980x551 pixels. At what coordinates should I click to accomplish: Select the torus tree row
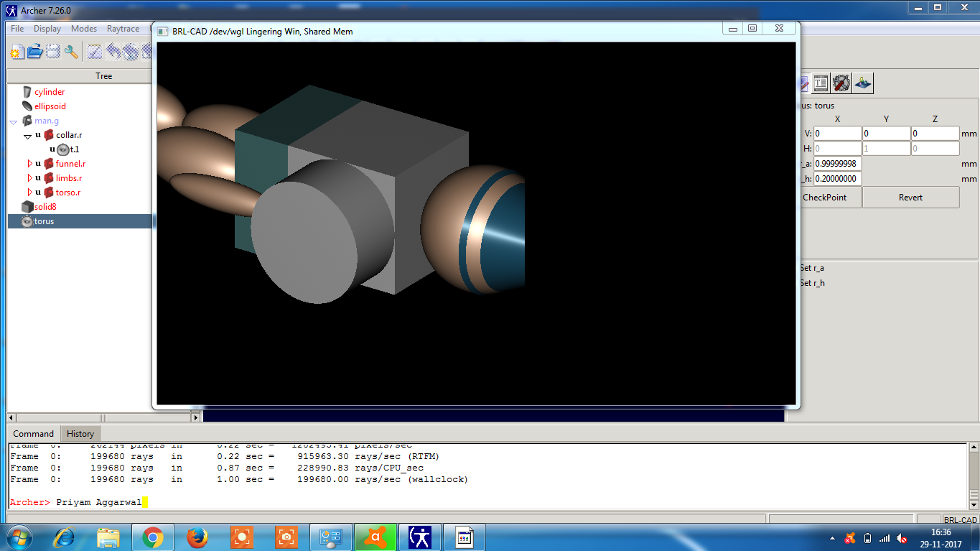point(80,221)
